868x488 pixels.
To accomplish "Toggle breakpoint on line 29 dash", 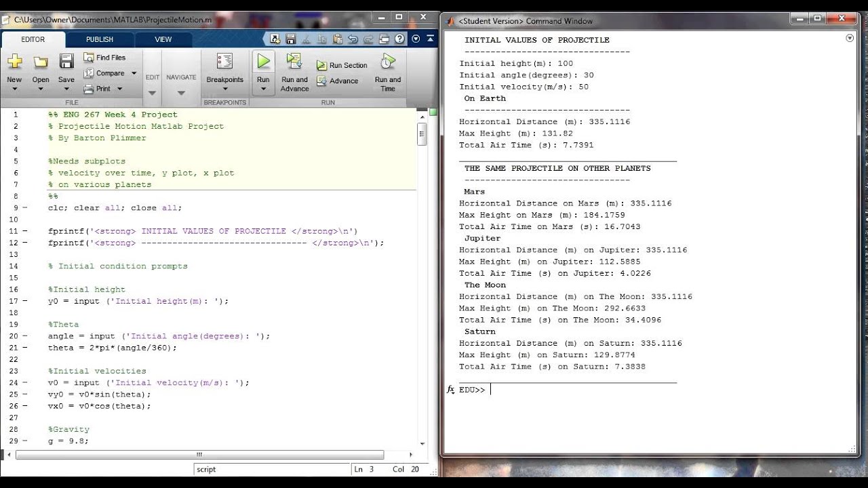I will [24, 441].
